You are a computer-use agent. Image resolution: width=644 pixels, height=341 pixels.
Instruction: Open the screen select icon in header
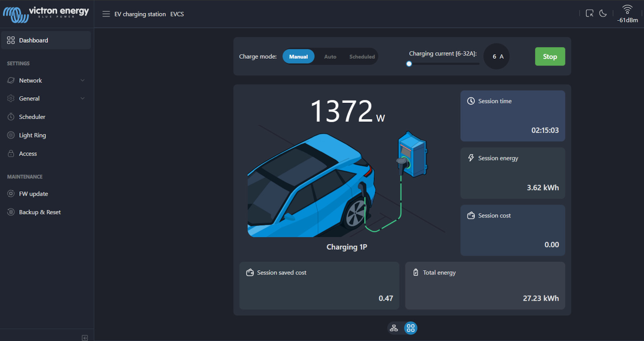[590, 13]
